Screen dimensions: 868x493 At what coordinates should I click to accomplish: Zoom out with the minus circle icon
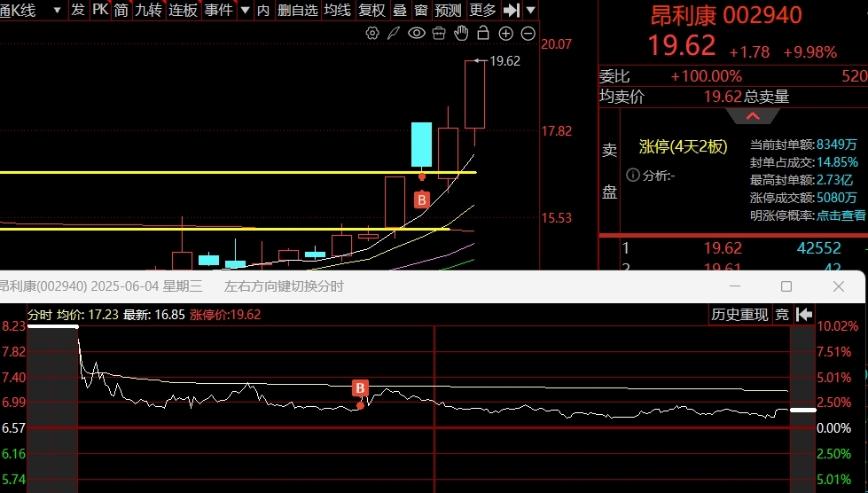pos(528,33)
